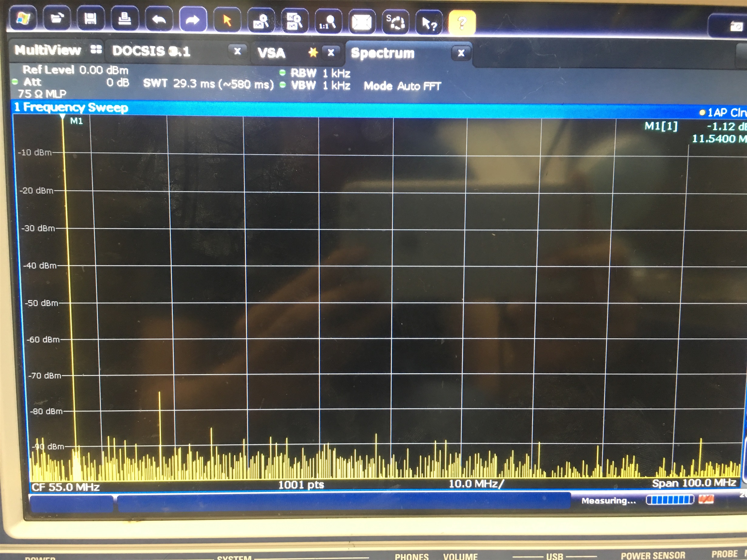Click the 10.0 MHz/ division label

click(476, 484)
